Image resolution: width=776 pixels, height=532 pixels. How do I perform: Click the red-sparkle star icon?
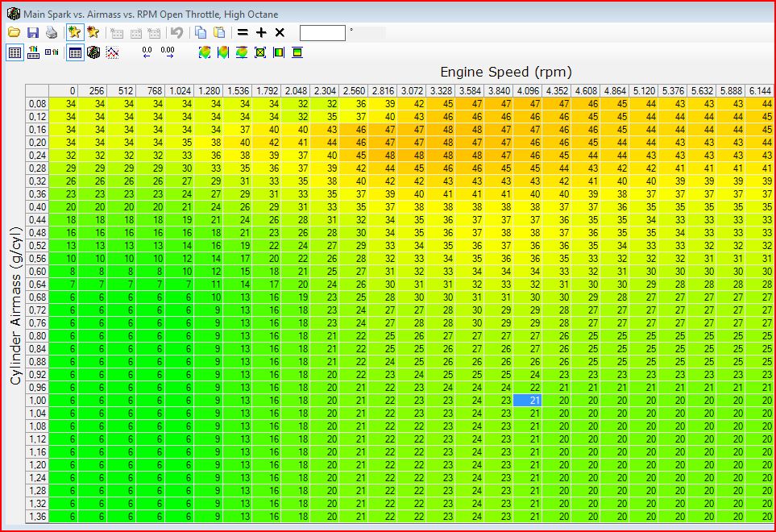click(93, 33)
